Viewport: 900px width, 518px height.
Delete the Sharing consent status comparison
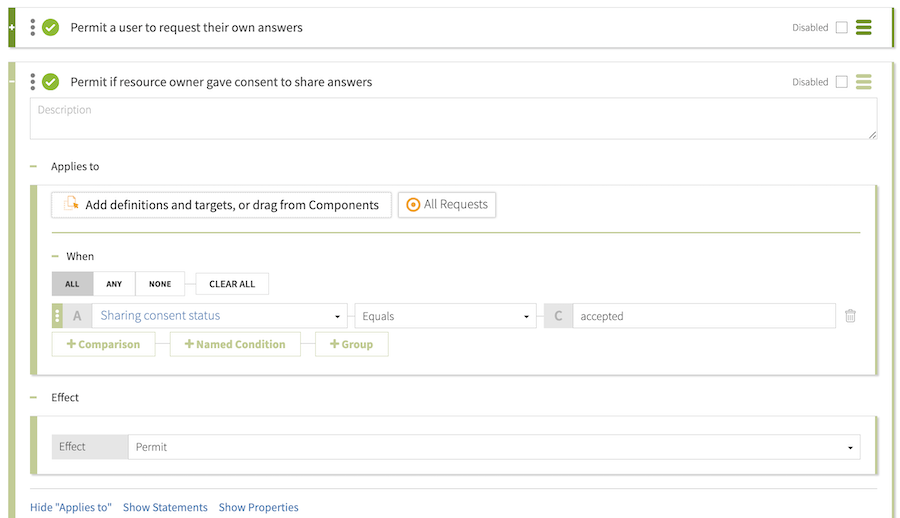(x=850, y=316)
